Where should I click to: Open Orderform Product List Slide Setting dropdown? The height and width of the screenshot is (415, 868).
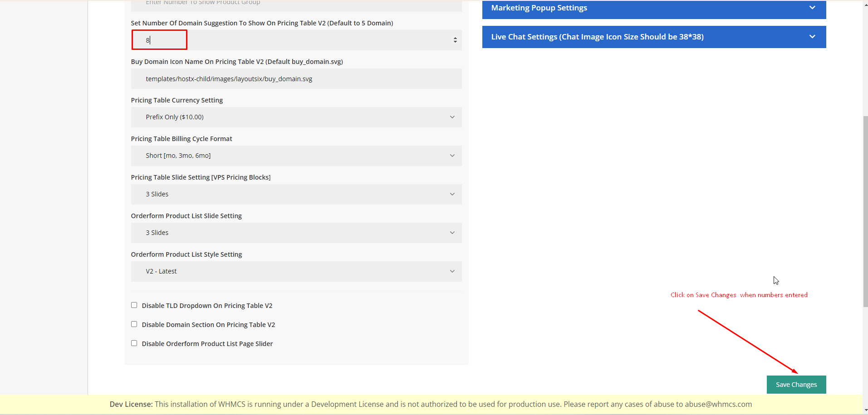pos(296,233)
